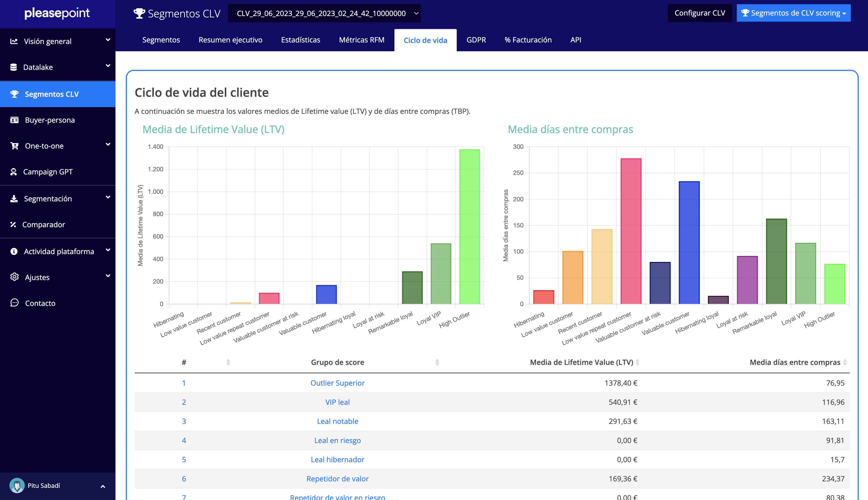
Task: Click the Ajustes gear icon
Action: tap(14, 277)
